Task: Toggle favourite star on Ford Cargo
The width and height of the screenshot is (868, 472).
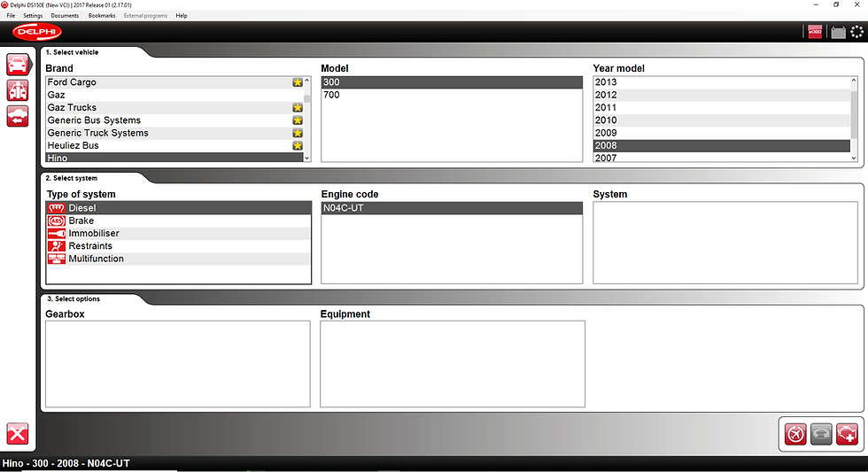Action: 298,82
